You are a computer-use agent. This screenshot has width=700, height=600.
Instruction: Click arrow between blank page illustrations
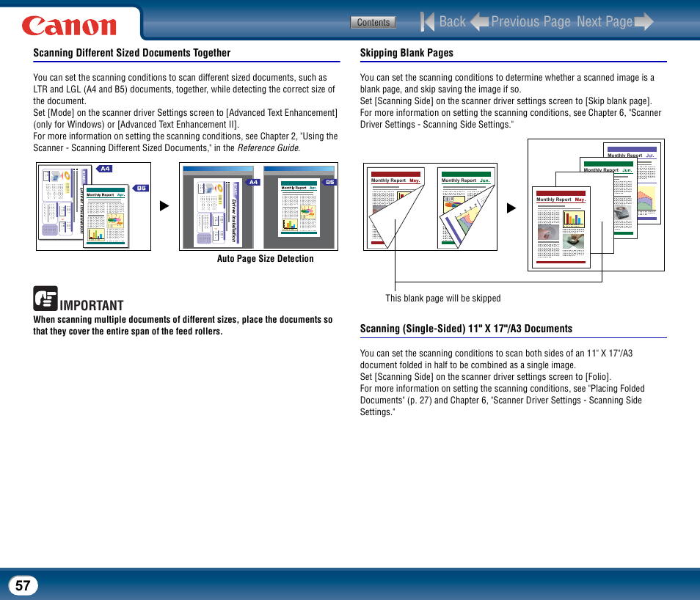point(511,208)
